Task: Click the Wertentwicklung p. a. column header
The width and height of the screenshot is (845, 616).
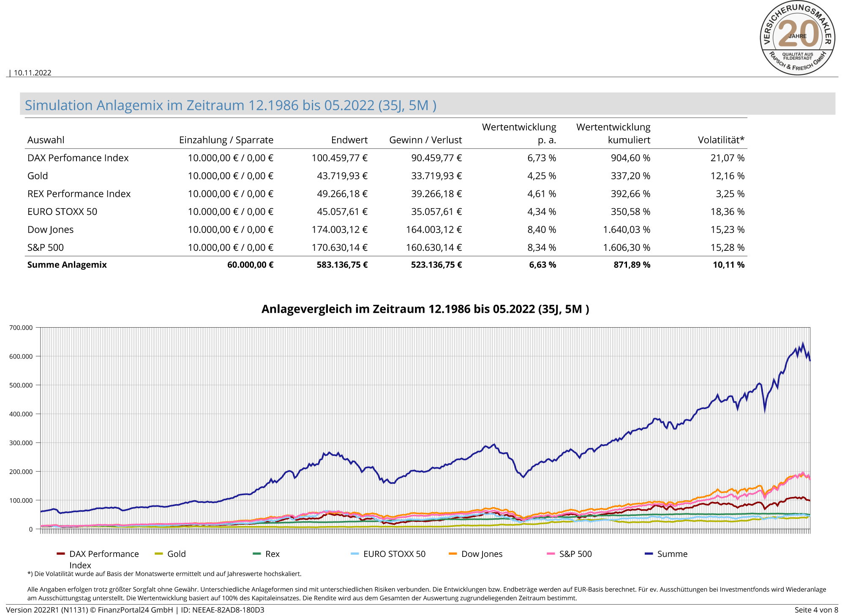Action: click(x=519, y=133)
